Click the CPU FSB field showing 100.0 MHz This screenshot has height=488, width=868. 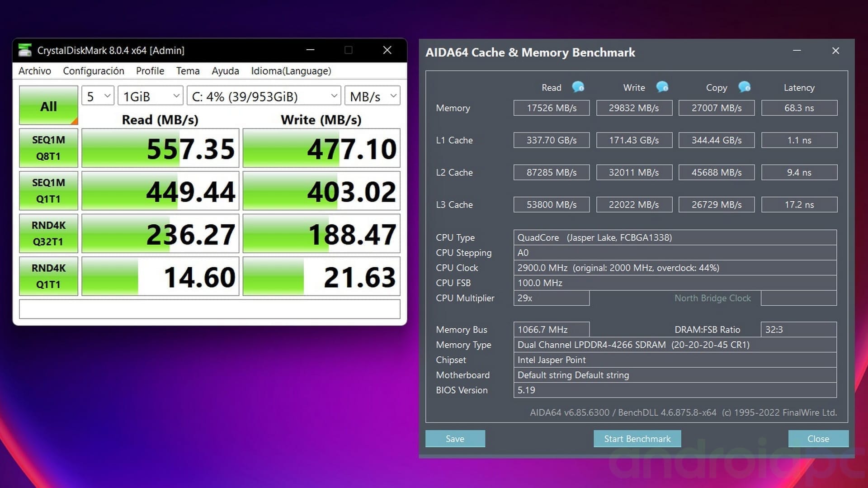click(x=675, y=283)
